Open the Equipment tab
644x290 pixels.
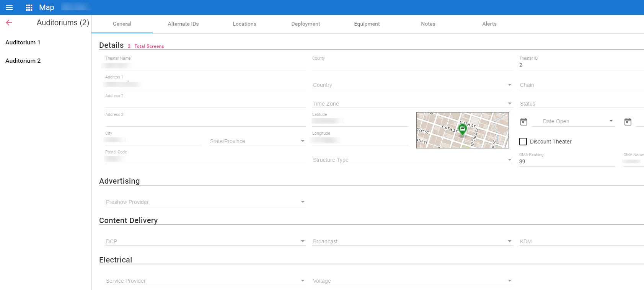click(367, 24)
